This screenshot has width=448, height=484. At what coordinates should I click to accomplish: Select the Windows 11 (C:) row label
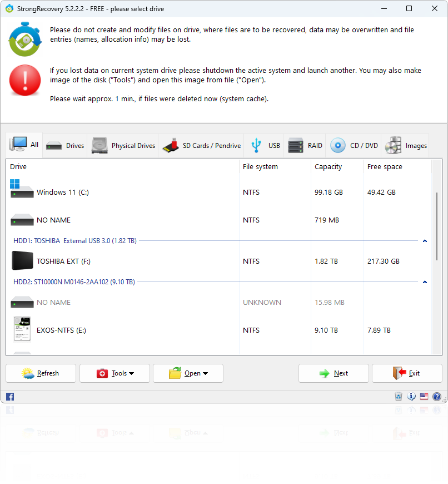click(x=63, y=192)
